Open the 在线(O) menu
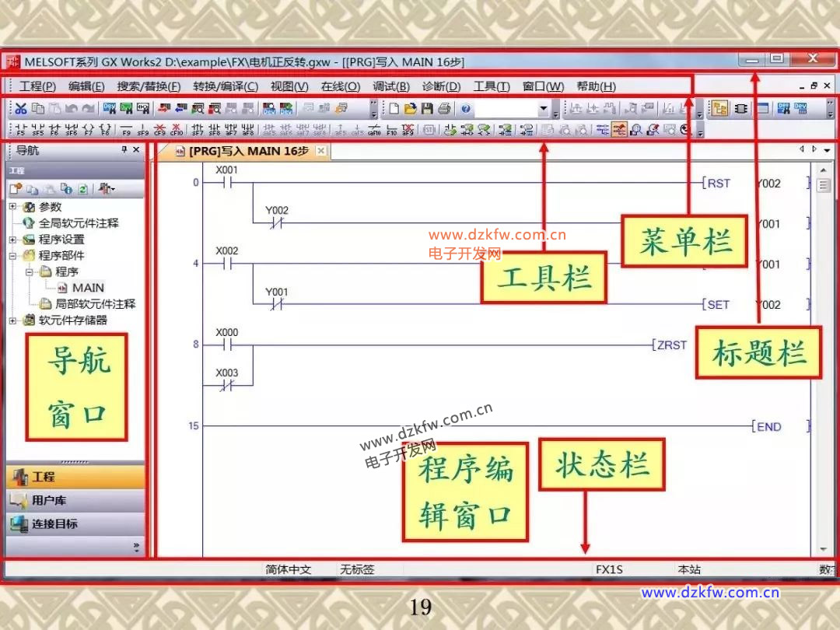 [x=340, y=86]
